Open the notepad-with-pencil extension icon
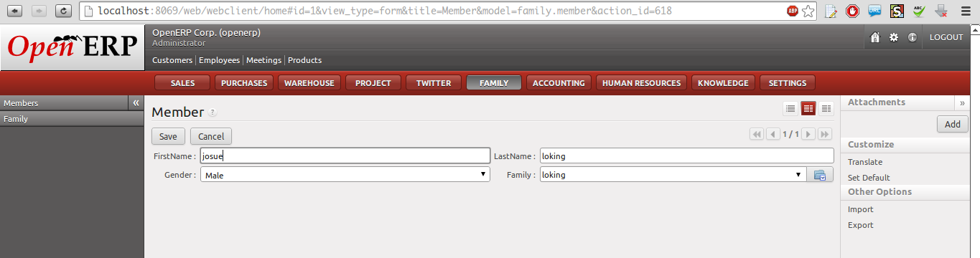Viewport: 980px width, 258px height. [831, 11]
